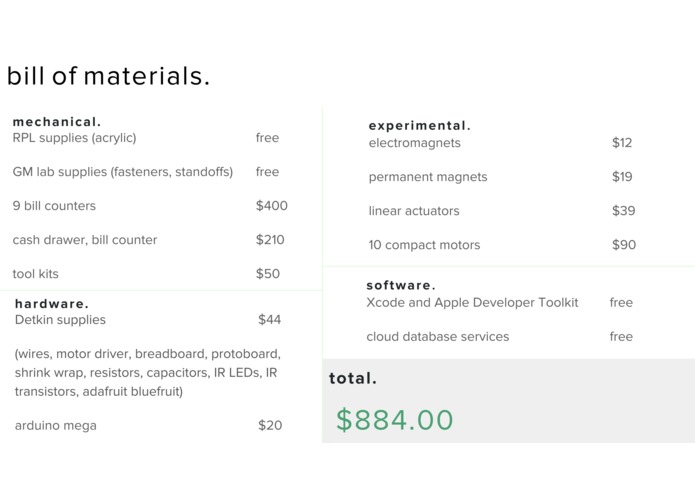Select the 'hardware.' section heading
695x494 pixels.
[52, 304]
